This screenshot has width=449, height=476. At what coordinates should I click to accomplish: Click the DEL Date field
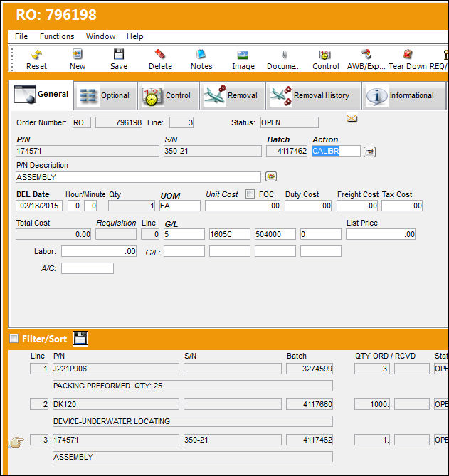point(39,206)
